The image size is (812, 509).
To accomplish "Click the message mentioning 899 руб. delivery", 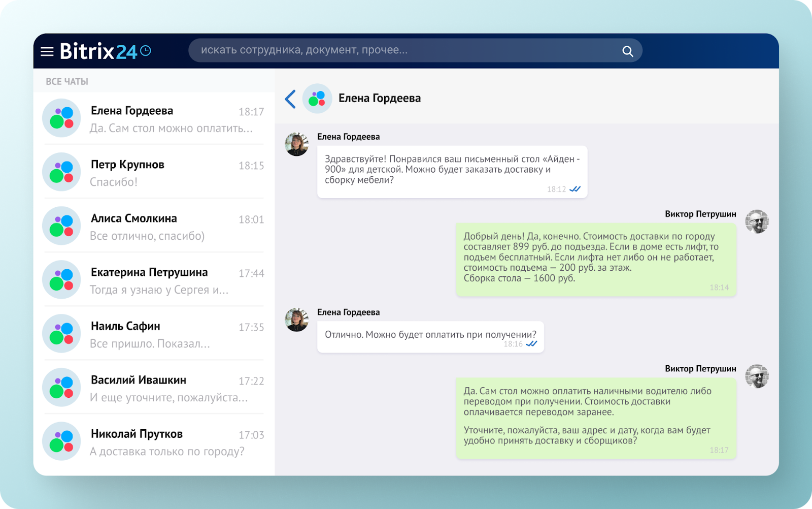I will pyautogui.click(x=596, y=259).
